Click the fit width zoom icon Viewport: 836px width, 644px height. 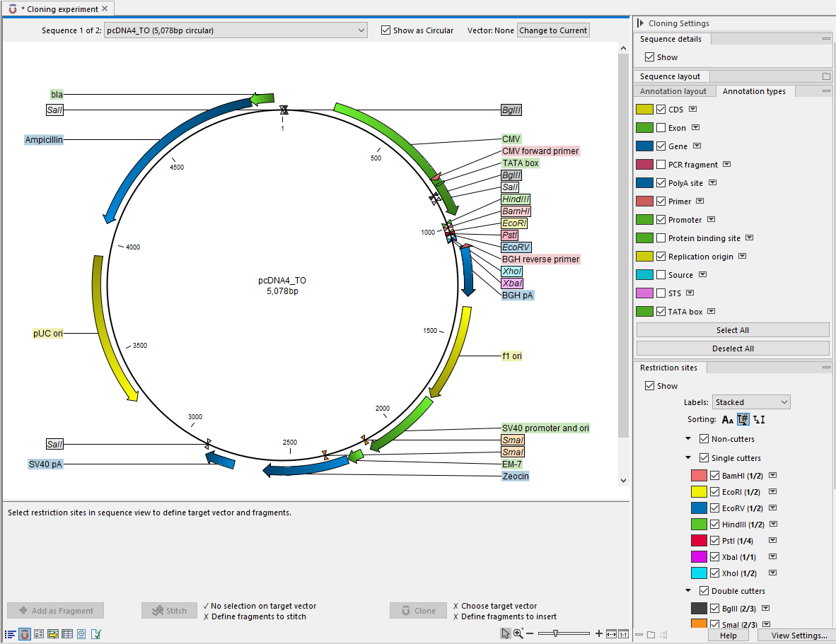point(612,634)
